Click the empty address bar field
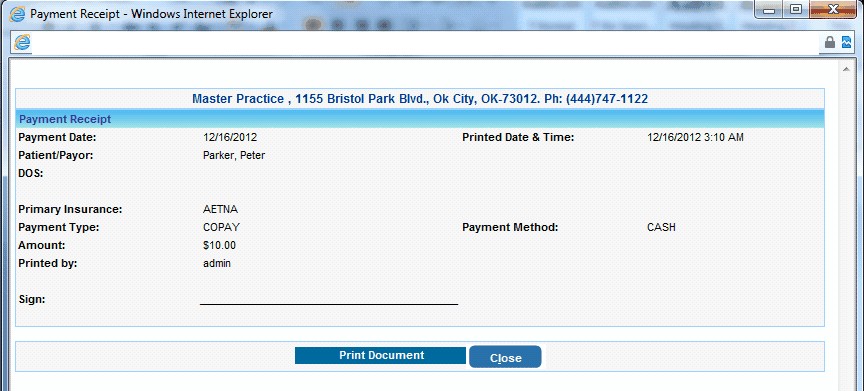864x391 pixels. click(x=424, y=42)
